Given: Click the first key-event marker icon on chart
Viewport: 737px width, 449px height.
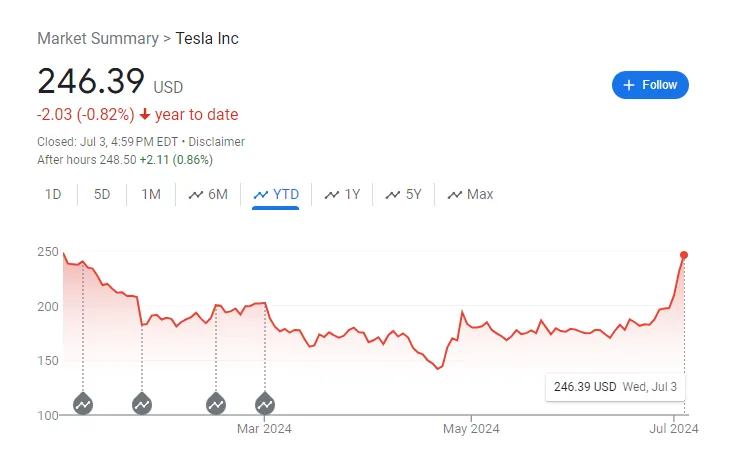Looking at the screenshot, I should 83,404.
